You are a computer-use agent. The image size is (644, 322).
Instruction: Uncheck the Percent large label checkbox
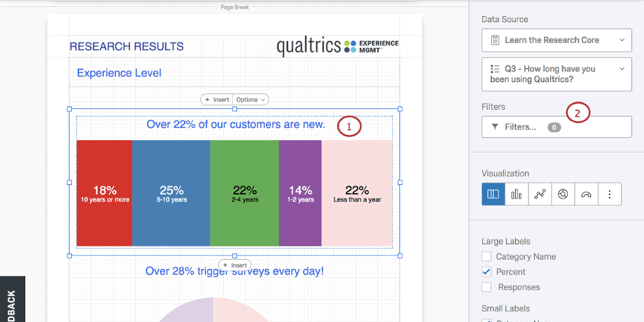[486, 272]
